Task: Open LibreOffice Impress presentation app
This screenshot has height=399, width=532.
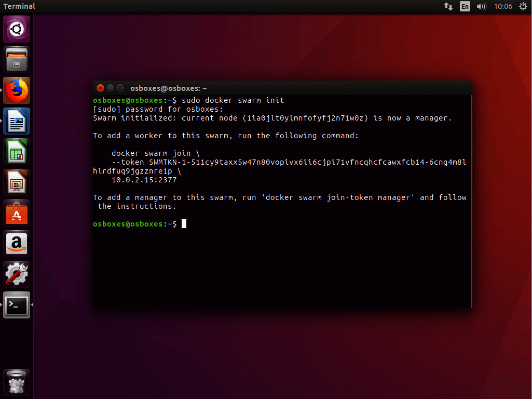Action: (17, 182)
